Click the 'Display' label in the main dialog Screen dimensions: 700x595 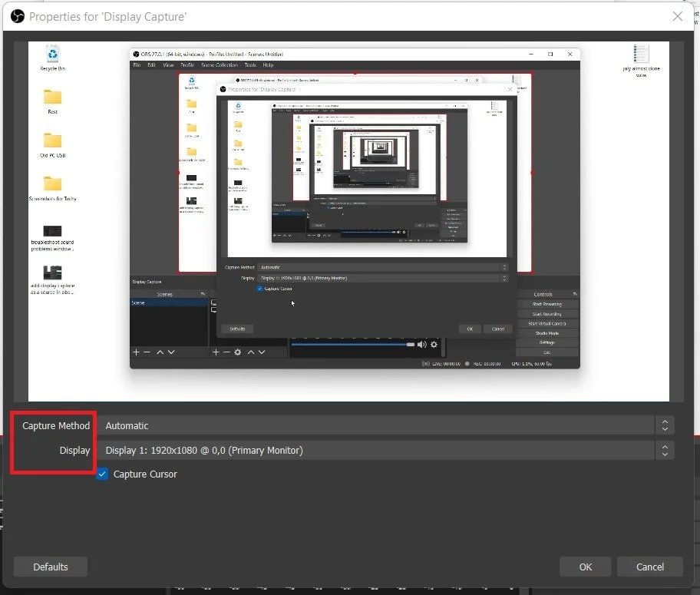[x=74, y=450]
